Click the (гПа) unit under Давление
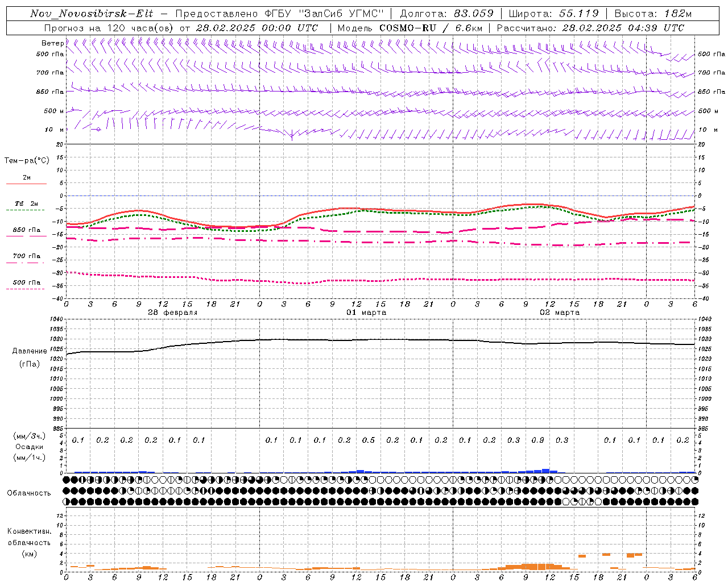The width and height of the screenshot is (728, 582). (30, 364)
